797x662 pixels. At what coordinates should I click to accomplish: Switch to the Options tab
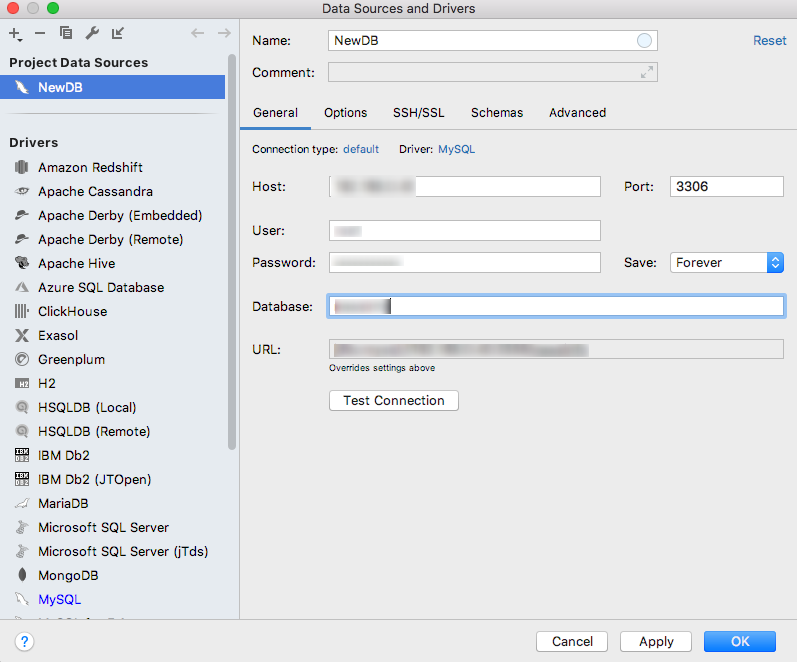pos(346,112)
